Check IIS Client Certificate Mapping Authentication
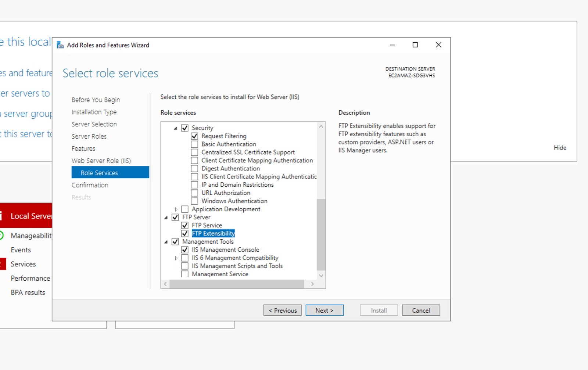This screenshot has height=370, width=588. [x=194, y=176]
